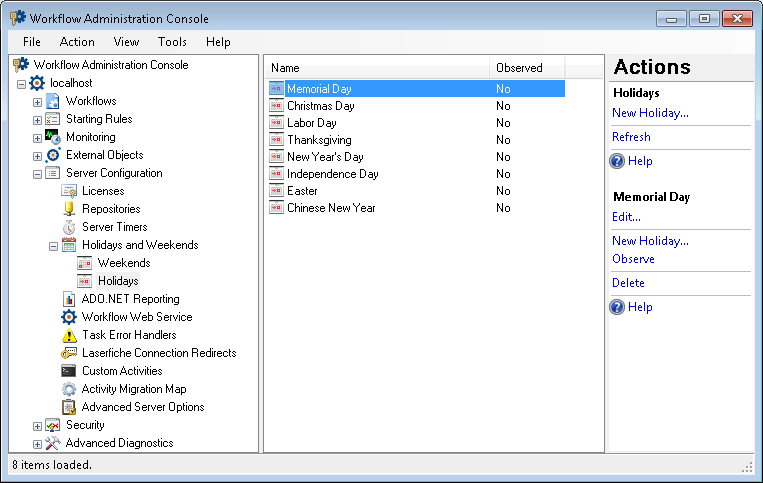The image size is (763, 483).
Task: Click the Repositories icon in tree
Action: click(69, 209)
